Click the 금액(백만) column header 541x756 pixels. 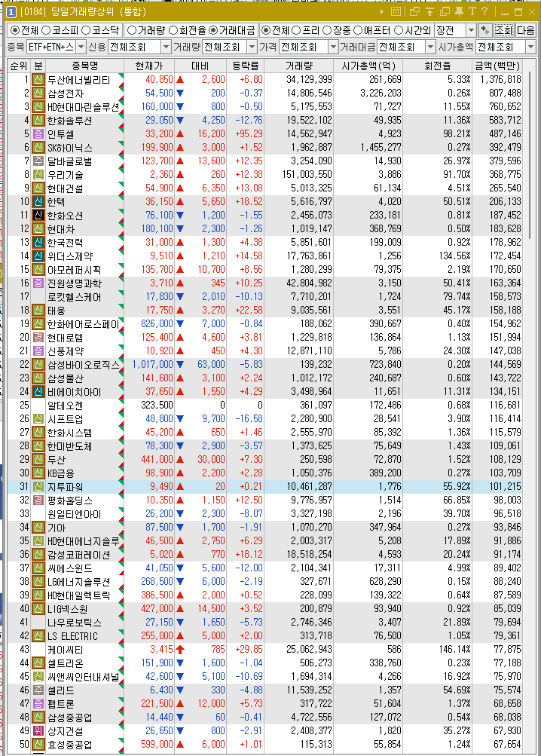point(497,66)
